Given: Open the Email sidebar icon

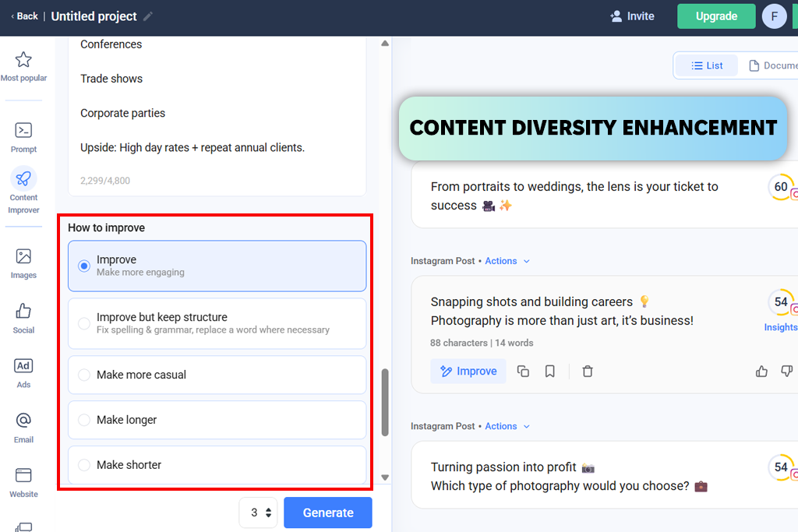Looking at the screenshot, I should (23, 421).
